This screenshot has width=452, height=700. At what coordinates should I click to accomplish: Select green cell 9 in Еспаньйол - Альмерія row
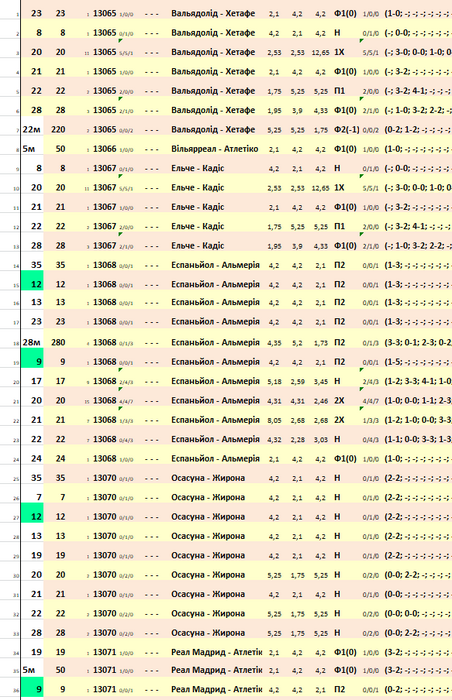(x=32, y=358)
